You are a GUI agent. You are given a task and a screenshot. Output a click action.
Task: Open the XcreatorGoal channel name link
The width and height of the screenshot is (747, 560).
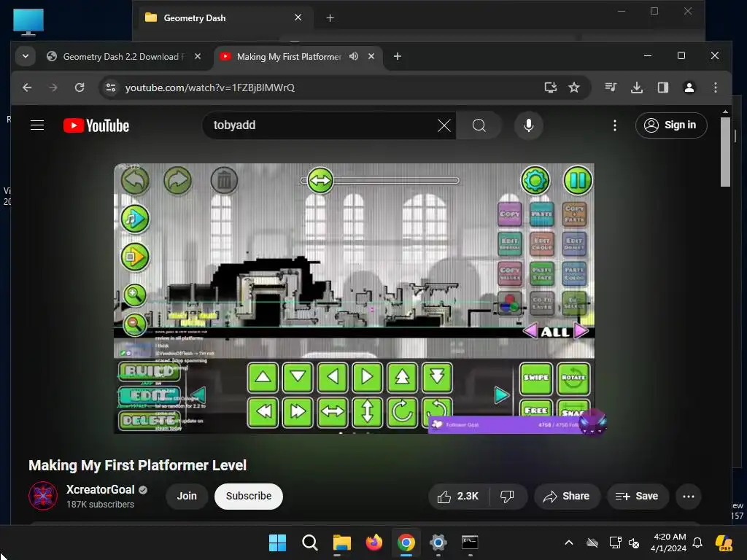101,489
